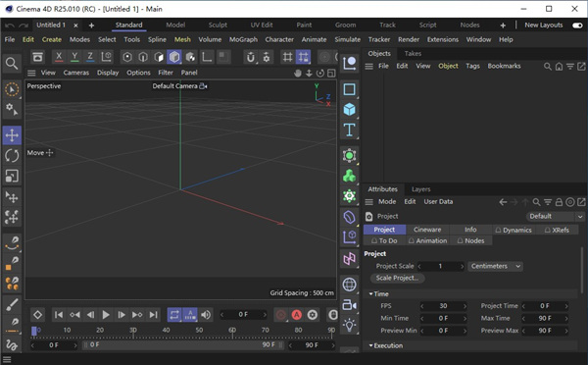Click the Paint brush tool
This screenshot has width=588, height=365.
[x=12, y=304]
